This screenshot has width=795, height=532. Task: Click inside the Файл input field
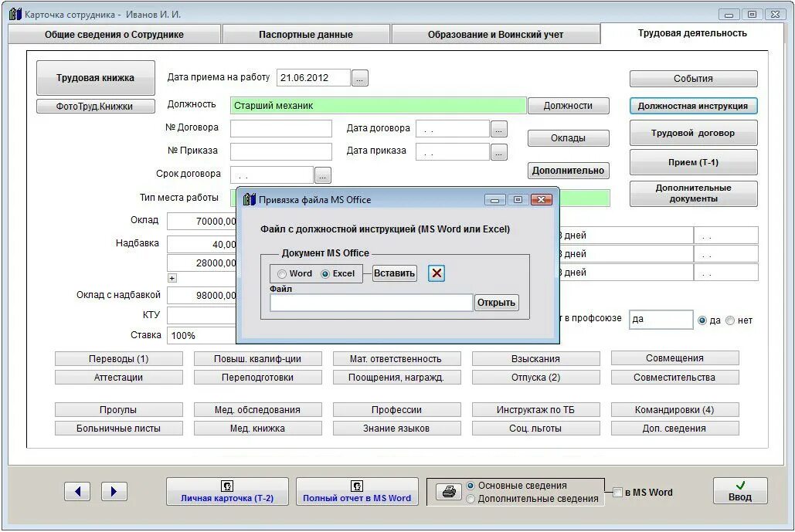369,301
